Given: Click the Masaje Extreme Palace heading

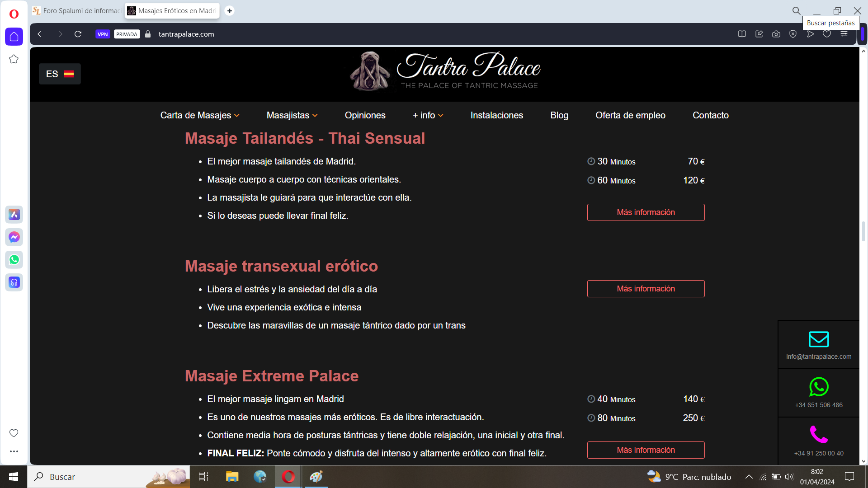Looking at the screenshot, I should (x=272, y=376).
